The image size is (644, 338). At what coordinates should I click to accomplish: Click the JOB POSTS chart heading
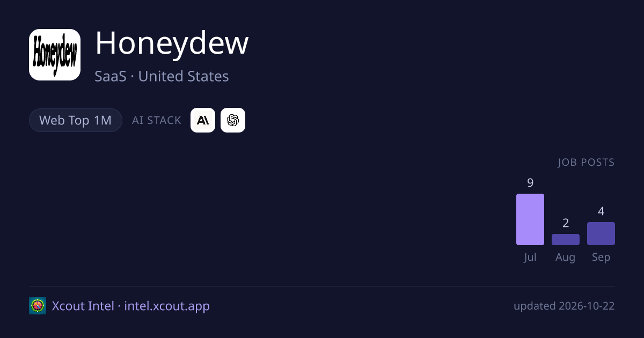(x=586, y=162)
